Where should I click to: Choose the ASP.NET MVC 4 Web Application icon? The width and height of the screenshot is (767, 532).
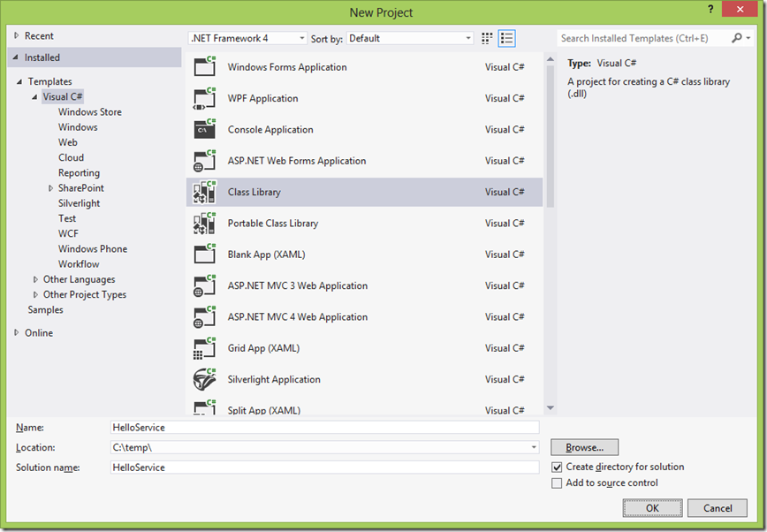(x=204, y=317)
